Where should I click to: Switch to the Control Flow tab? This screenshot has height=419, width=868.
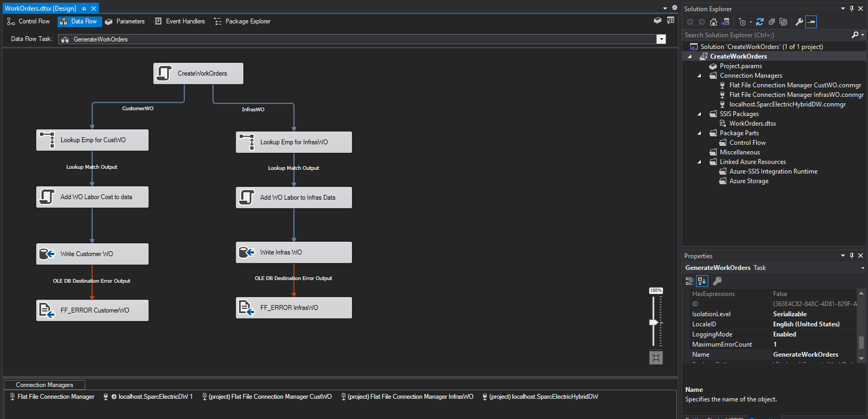click(29, 21)
